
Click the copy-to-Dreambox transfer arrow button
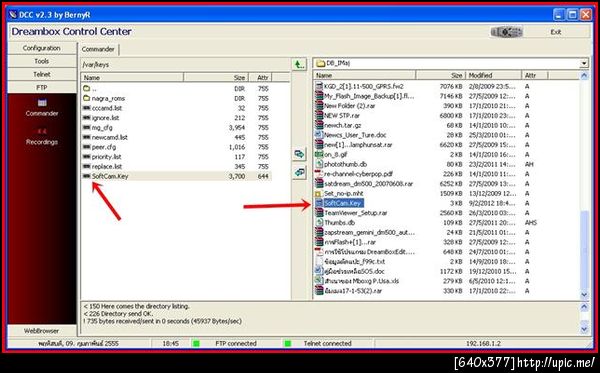(x=299, y=173)
